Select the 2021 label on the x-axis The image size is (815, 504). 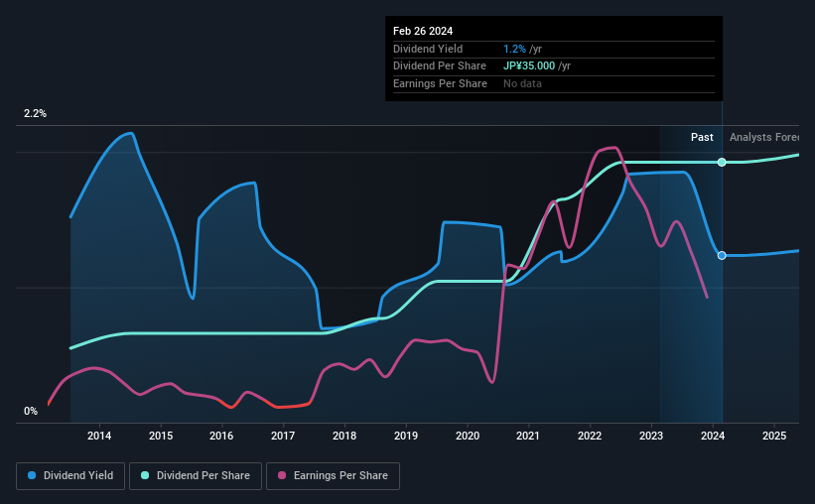[528, 436]
